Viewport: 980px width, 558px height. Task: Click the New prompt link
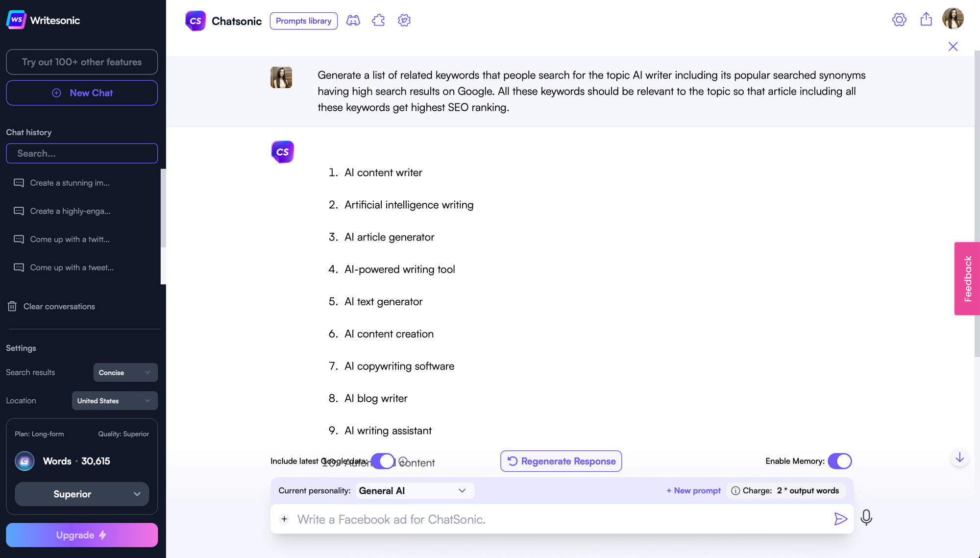[693, 490]
